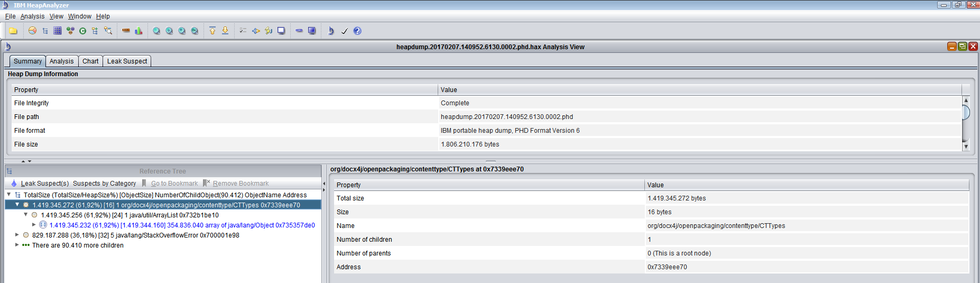Click the blue grid table toolbar icon
Viewport: 980px width, 283px height.
coord(58,31)
